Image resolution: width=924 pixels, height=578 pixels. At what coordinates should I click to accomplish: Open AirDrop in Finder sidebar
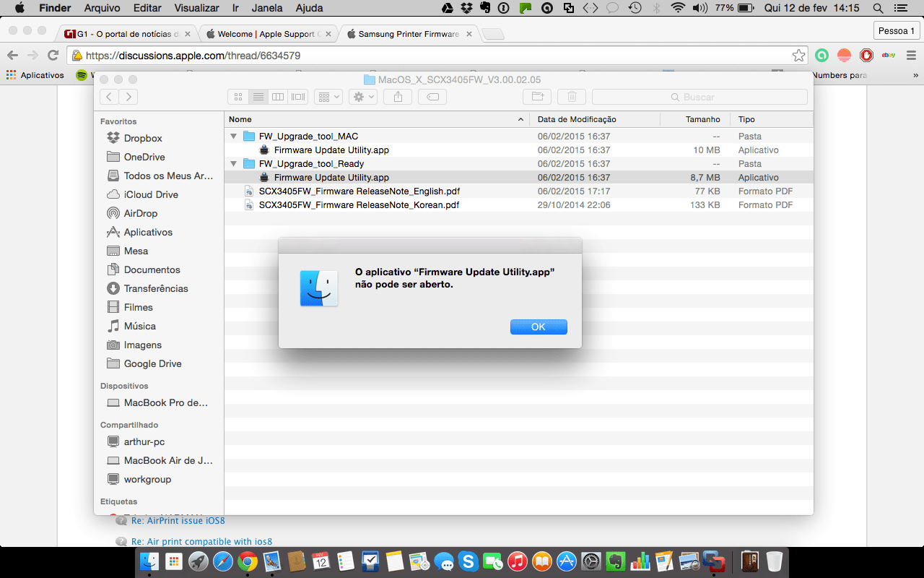click(x=140, y=213)
